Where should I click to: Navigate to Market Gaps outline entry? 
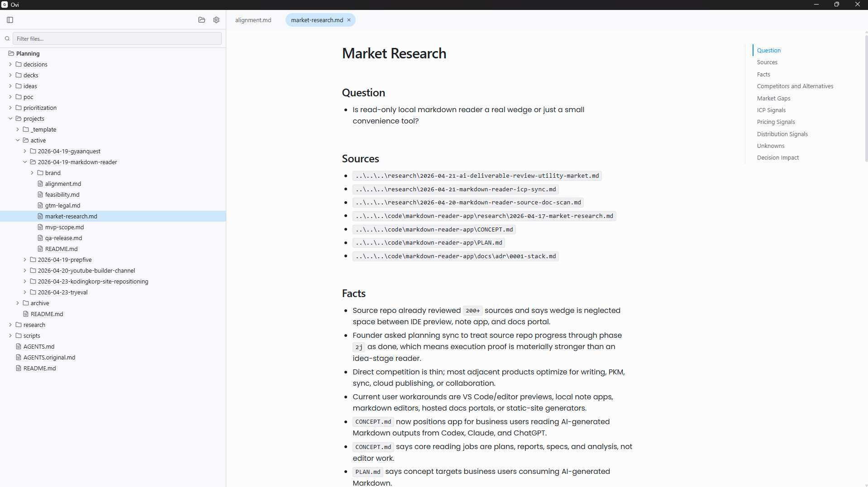[773, 99]
